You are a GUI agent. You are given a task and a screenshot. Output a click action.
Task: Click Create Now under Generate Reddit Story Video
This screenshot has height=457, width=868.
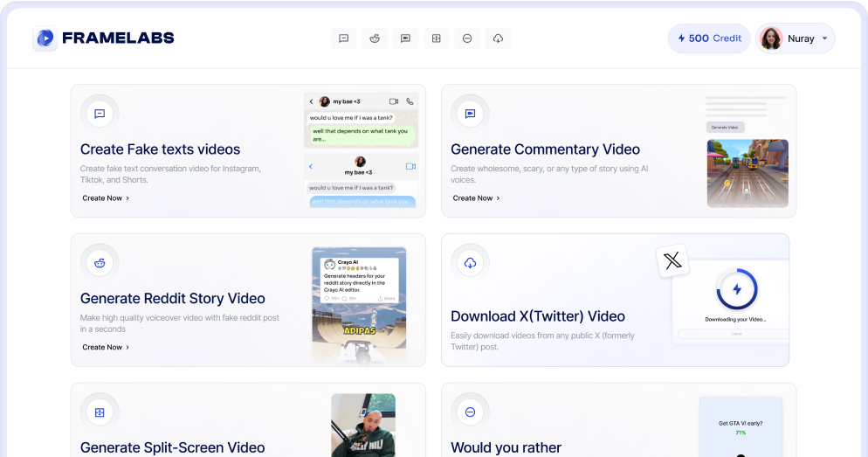pos(106,347)
